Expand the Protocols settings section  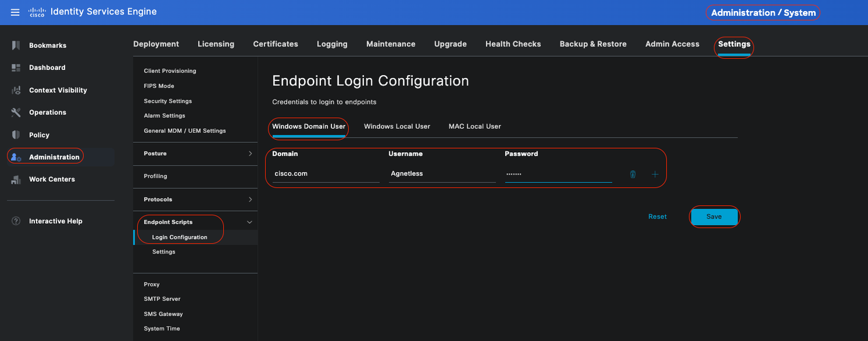click(x=250, y=199)
